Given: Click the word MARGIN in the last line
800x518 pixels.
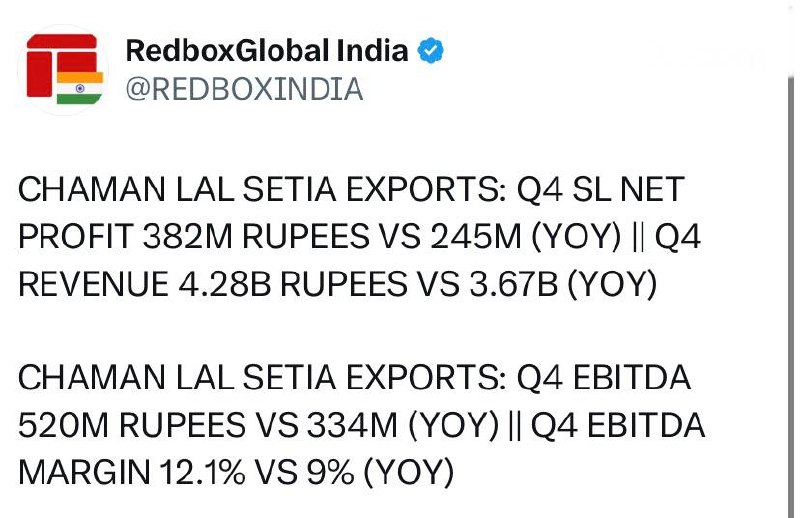Looking at the screenshot, I should pyautogui.click(x=84, y=472).
